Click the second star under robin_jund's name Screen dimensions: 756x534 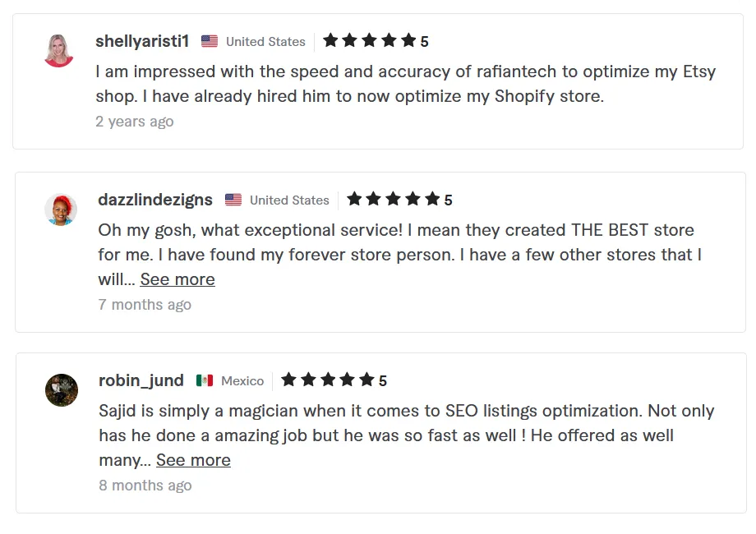tap(310, 380)
